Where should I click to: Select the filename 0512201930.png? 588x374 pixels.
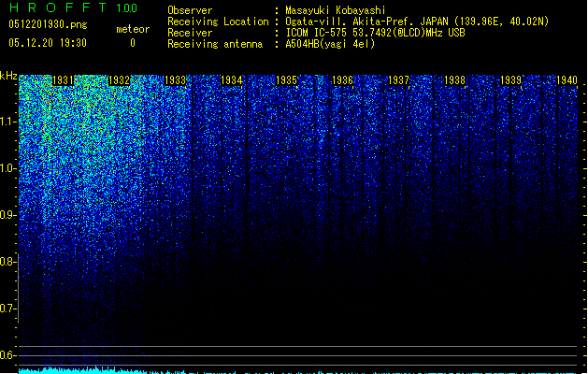(48, 24)
